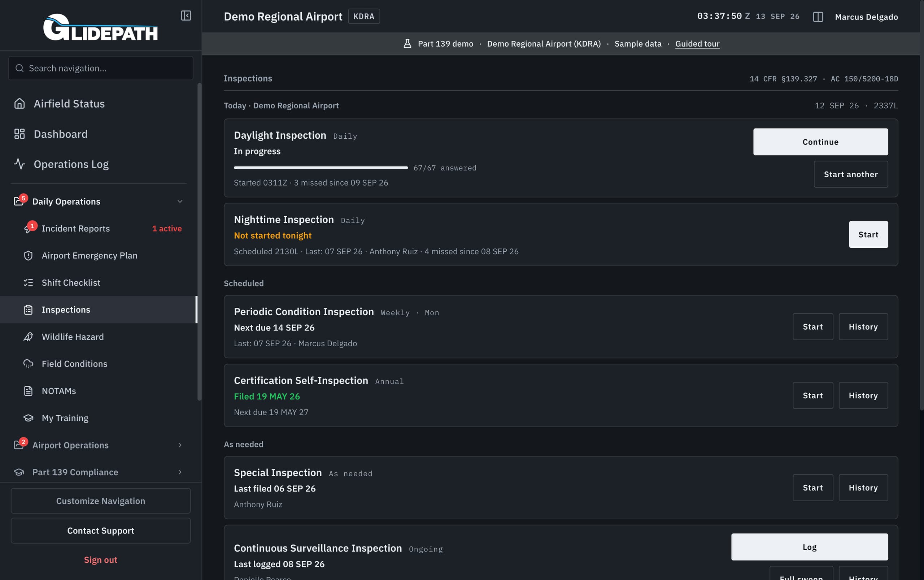Screen dimensions: 924x580
Task: Click the Search navigation field
Action: pos(100,68)
